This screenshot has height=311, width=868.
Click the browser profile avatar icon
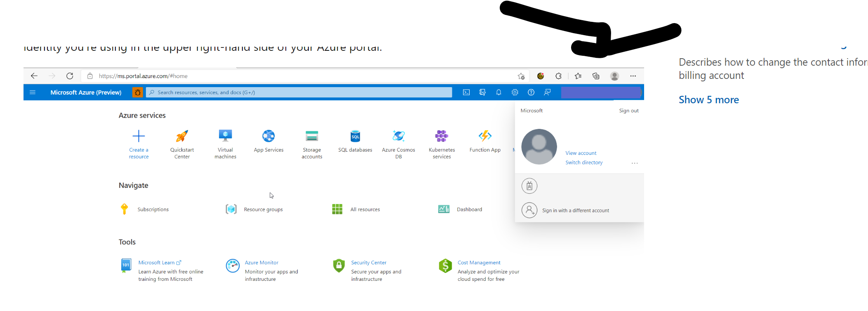pos(614,76)
